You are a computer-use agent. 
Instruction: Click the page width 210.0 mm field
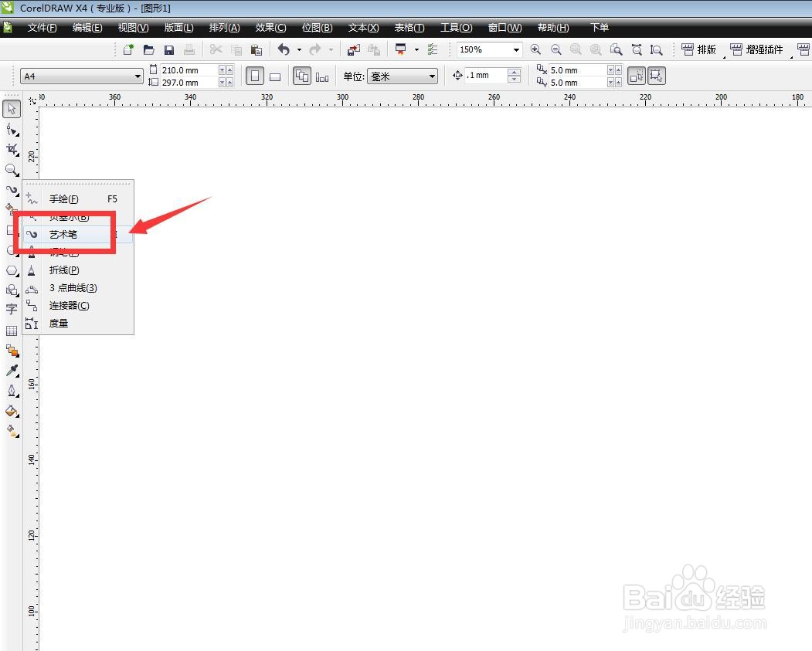(189, 70)
